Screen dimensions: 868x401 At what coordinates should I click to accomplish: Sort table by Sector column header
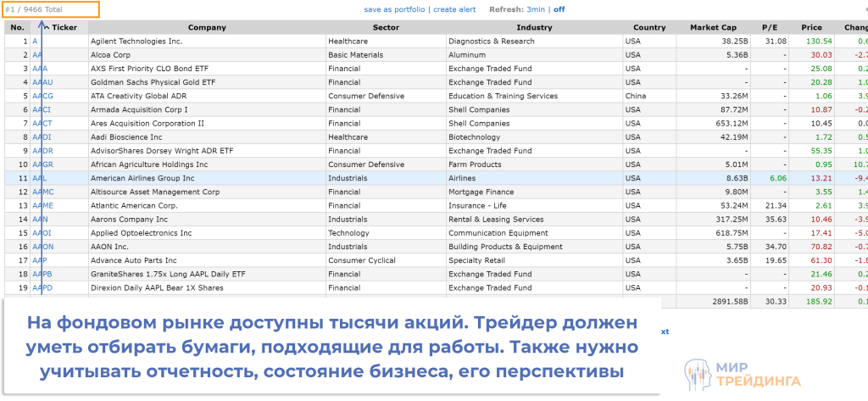[385, 27]
